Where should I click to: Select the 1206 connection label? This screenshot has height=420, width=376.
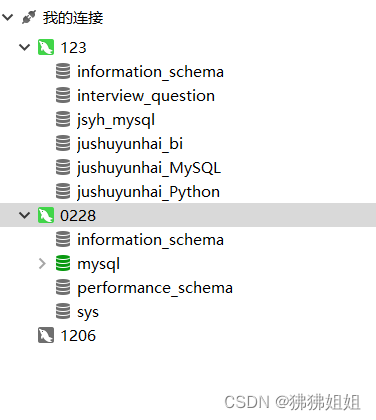pos(78,336)
